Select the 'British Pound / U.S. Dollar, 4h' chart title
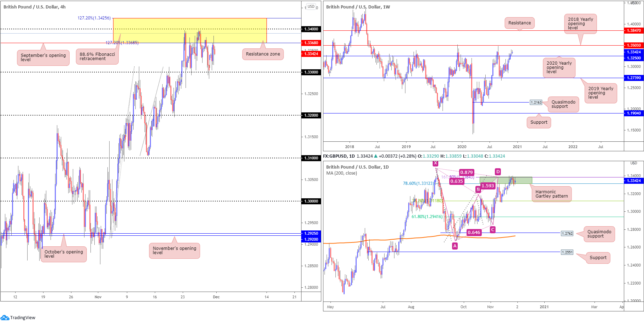Viewport: 644px width, 322px height. click(x=35, y=7)
